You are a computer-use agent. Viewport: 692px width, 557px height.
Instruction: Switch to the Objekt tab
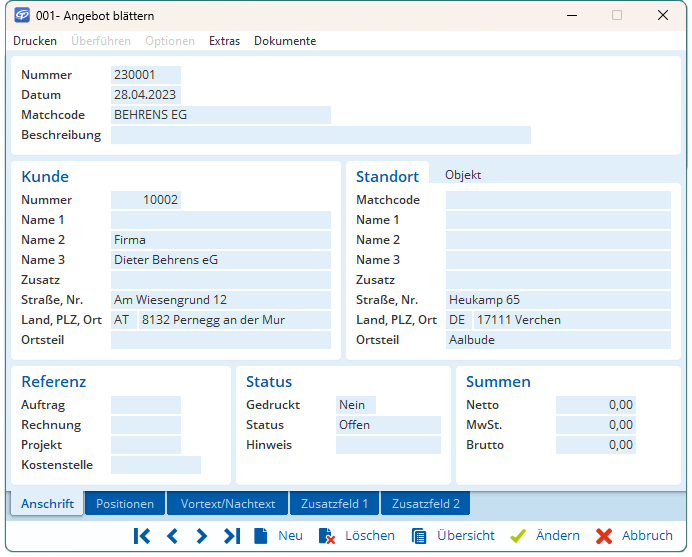[463, 175]
